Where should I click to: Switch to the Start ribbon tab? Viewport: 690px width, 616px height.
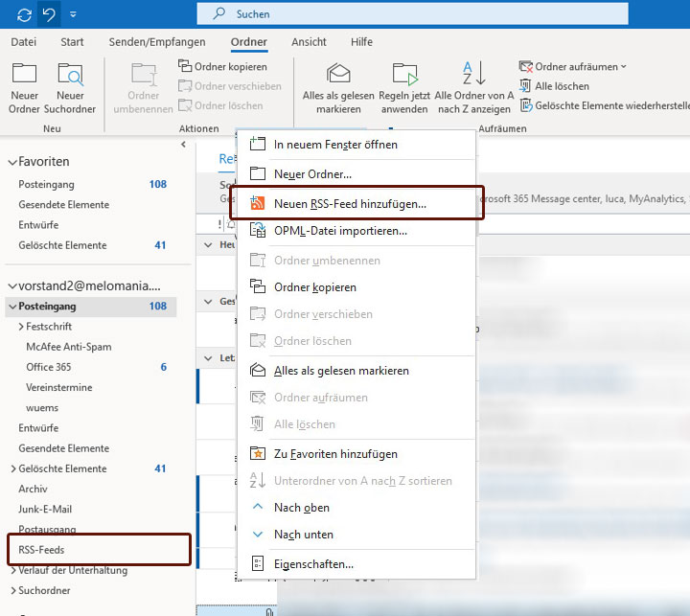click(72, 42)
